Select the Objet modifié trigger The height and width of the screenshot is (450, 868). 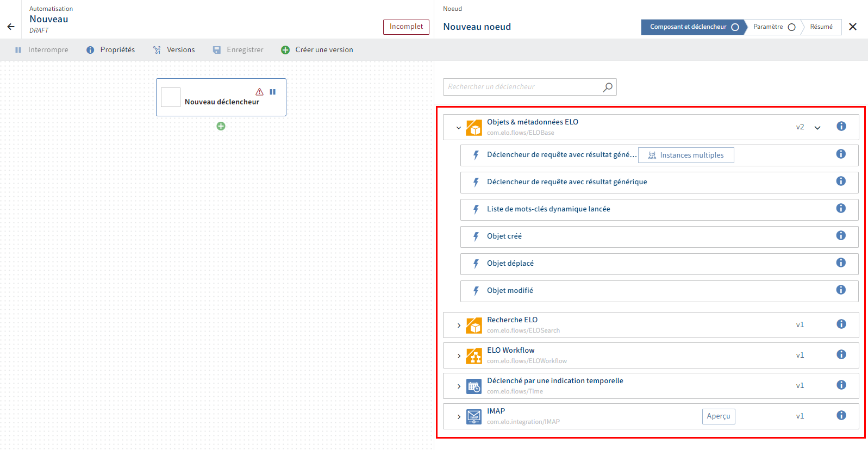point(659,291)
